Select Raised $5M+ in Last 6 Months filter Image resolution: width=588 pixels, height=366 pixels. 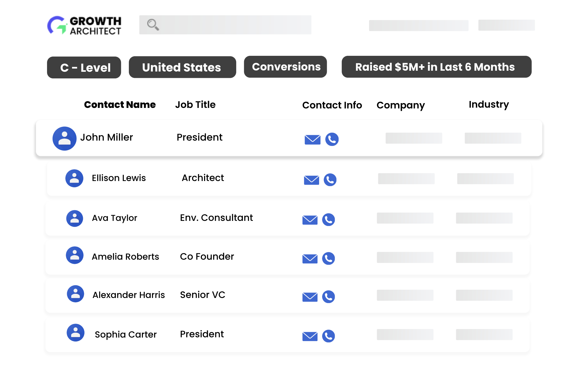point(436,67)
